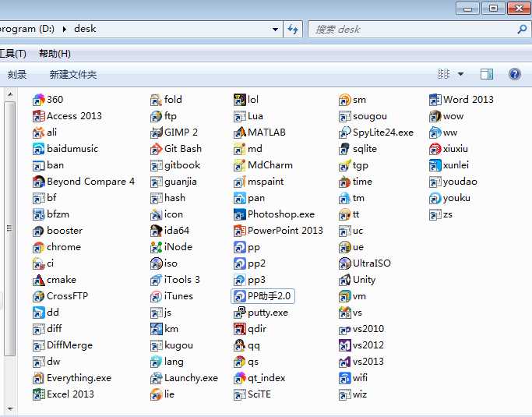Image resolution: width=532 pixels, height=417 pixels.
Task: Click the vertical scrollbar thumb
Action: pyautogui.click(x=10, y=228)
